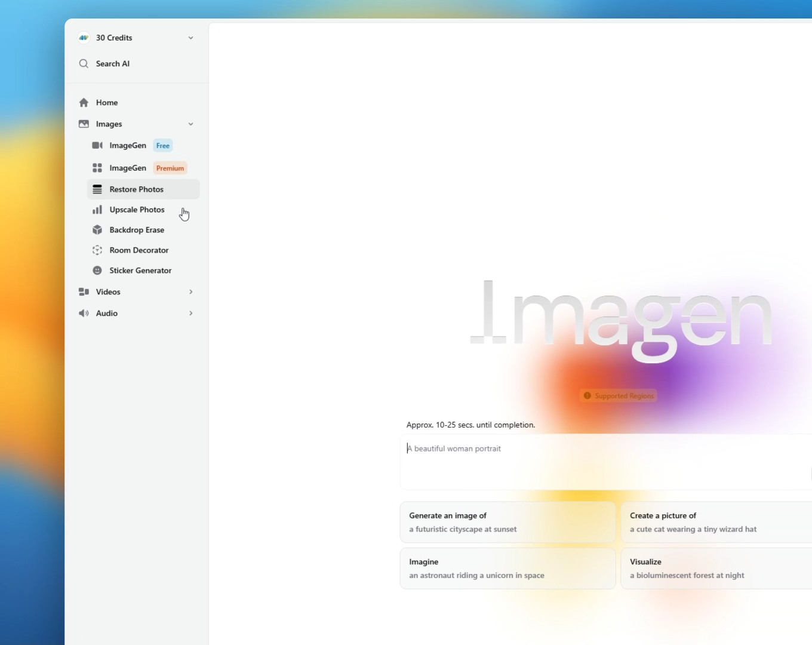The width and height of the screenshot is (812, 645).
Task: Open ImageGen with Free badge
Action: (x=143, y=145)
